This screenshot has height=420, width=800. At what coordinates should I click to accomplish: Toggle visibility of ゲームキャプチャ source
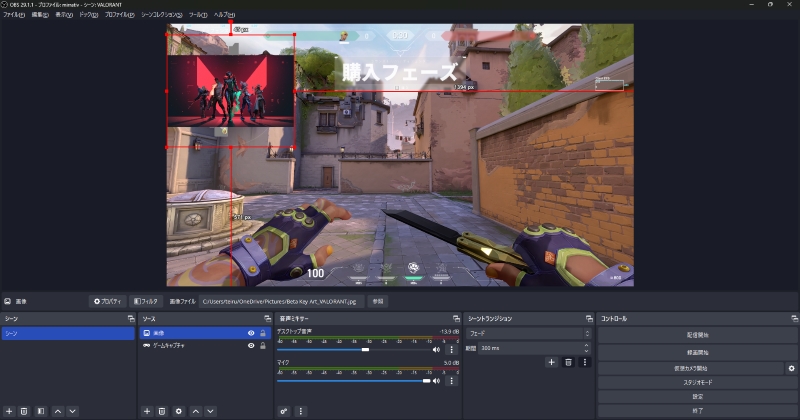251,345
